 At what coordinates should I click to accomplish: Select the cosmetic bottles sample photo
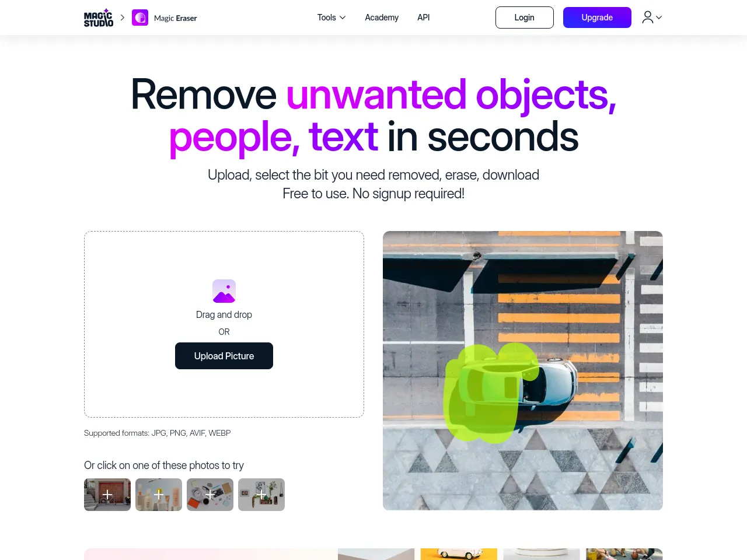[159, 495]
